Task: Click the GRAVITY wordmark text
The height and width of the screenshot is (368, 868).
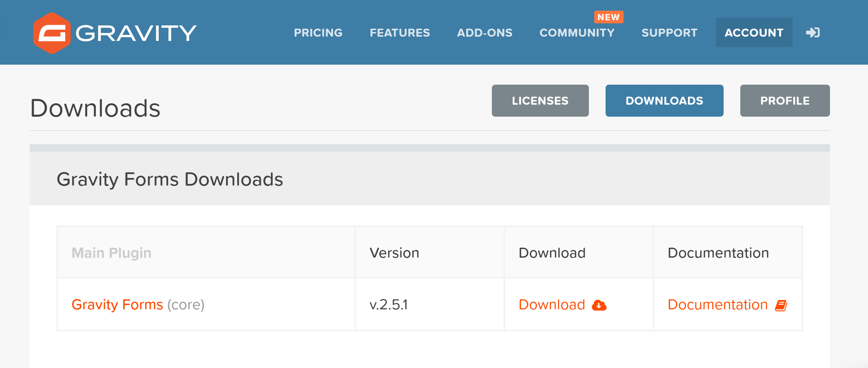Action: (x=136, y=33)
